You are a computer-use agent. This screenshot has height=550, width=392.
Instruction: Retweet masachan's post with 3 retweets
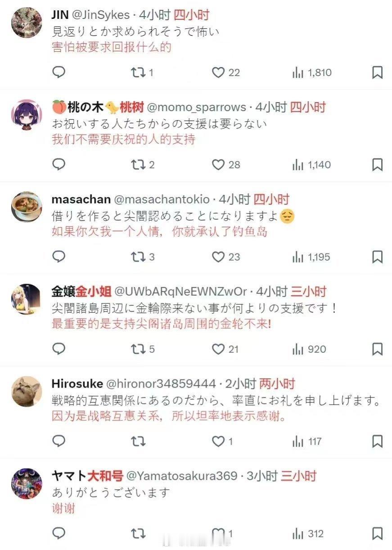[x=143, y=257]
